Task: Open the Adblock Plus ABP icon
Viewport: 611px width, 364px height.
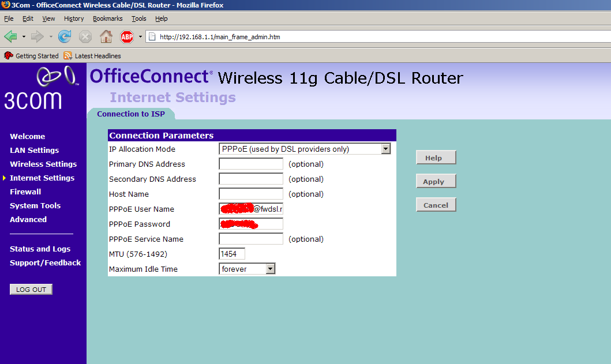Action: 127,37
